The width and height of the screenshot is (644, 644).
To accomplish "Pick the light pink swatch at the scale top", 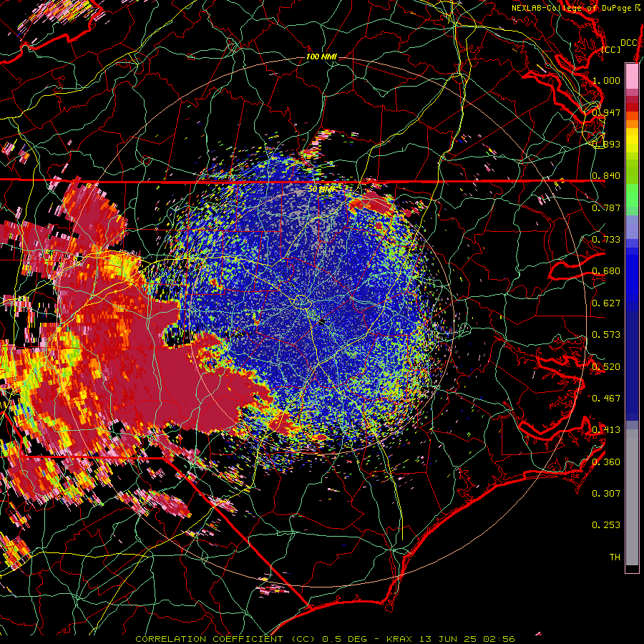I will (x=632, y=76).
